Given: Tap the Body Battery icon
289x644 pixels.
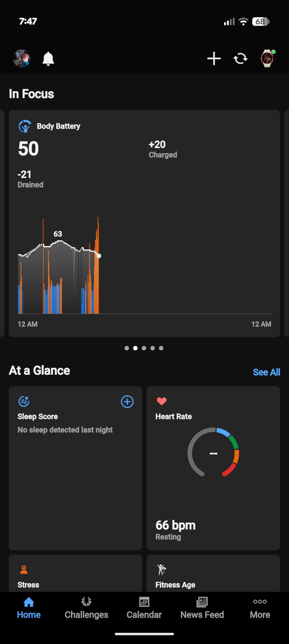Looking at the screenshot, I should click(x=25, y=126).
